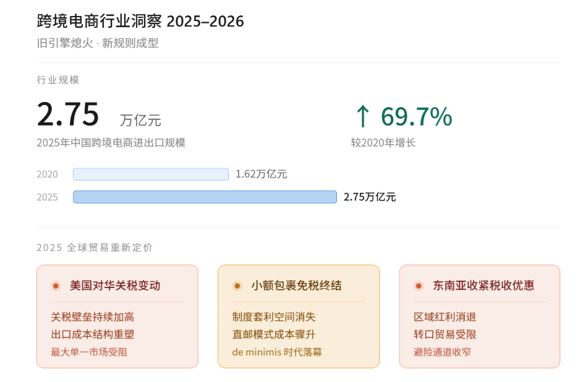
Task: Open the 小额包裹免税终结 card title
Action: click(x=296, y=286)
